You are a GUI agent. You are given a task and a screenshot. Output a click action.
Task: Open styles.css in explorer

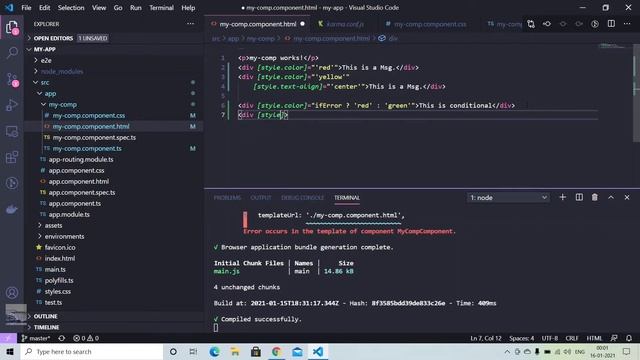click(x=58, y=291)
